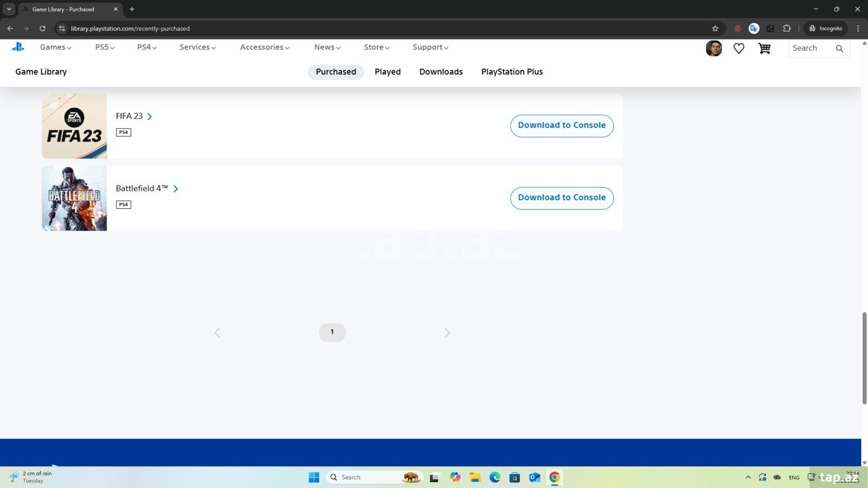Open the Windows Start menu

pyautogui.click(x=314, y=477)
